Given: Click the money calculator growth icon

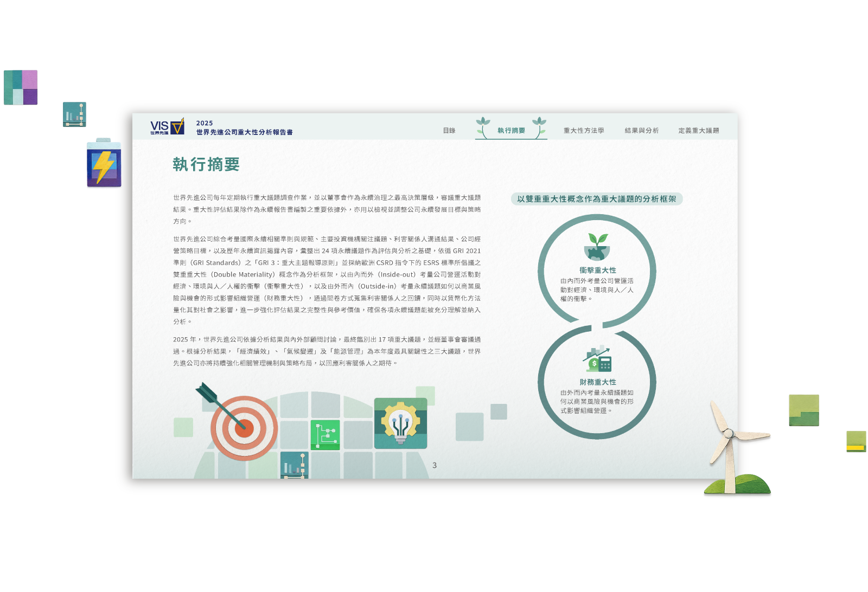Looking at the screenshot, I should [x=597, y=359].
